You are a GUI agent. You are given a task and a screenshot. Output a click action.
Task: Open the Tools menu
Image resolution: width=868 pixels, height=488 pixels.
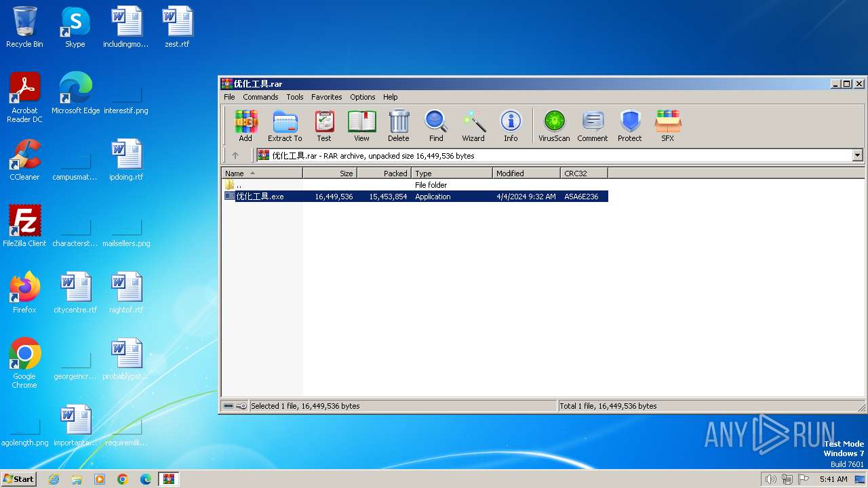tap(295, 97)
